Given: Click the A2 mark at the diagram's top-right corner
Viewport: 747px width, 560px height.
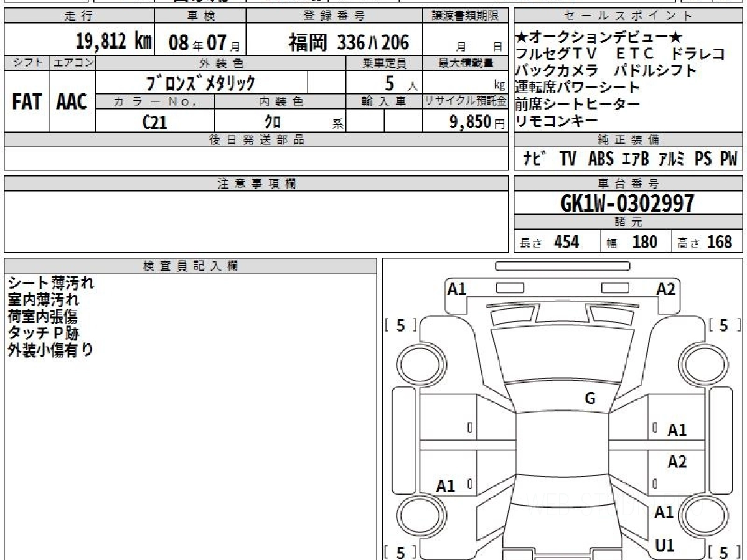Looking at the screenshot, I should (665, 289).
